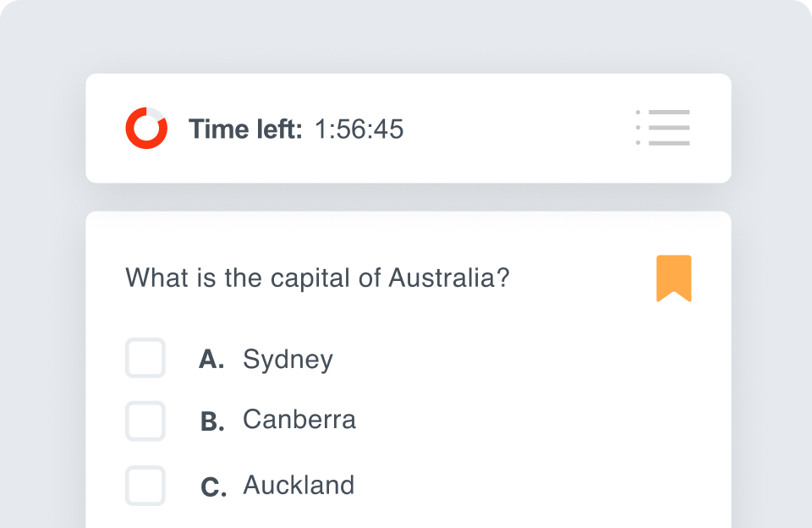Toggle the orange bookmark on this question
The image size is (812, 528).
click(x=673, y=278)
